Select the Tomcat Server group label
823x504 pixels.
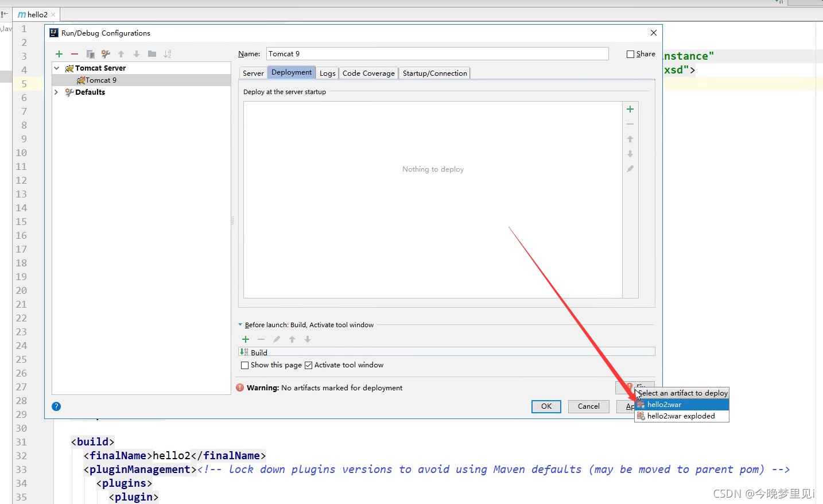click(x=100, y=68)
